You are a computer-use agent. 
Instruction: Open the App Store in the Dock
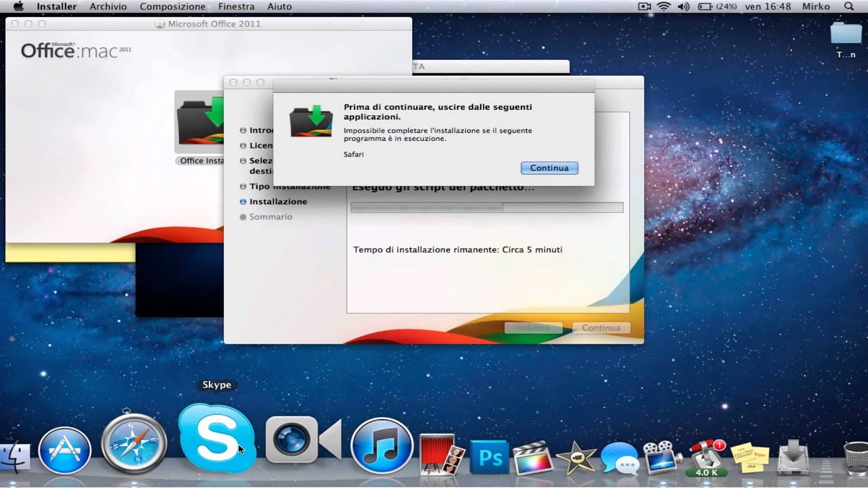(64, 451)
